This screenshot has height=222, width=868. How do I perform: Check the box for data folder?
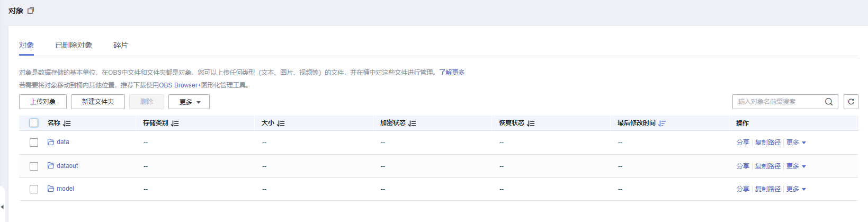[34, 143]
